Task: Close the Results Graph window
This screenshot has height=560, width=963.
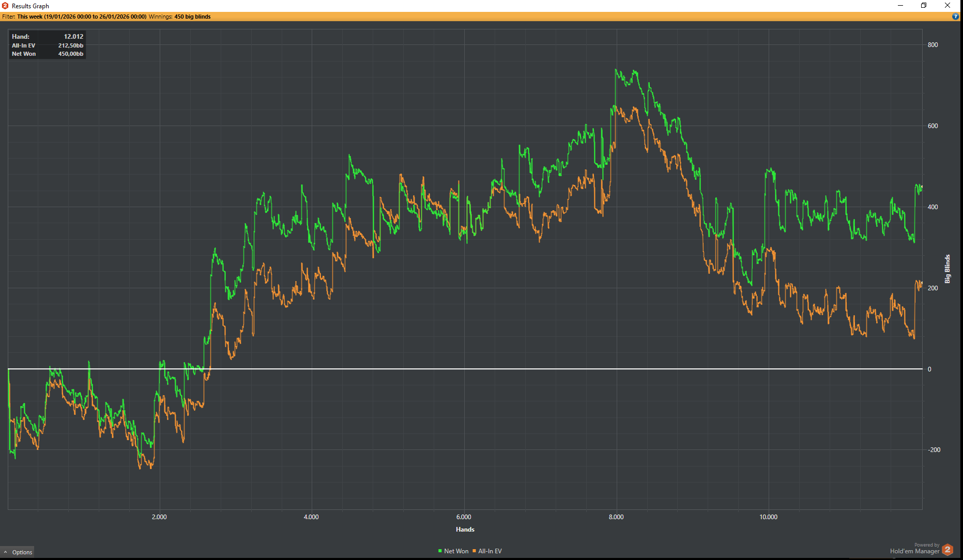Action: (x=947, y=6)
